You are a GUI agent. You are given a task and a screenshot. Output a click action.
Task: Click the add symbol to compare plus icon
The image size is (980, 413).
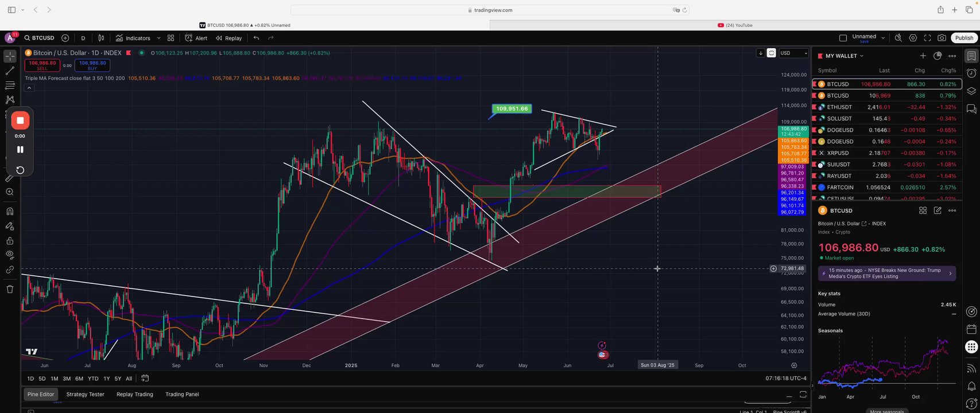(x=65, y=38)
